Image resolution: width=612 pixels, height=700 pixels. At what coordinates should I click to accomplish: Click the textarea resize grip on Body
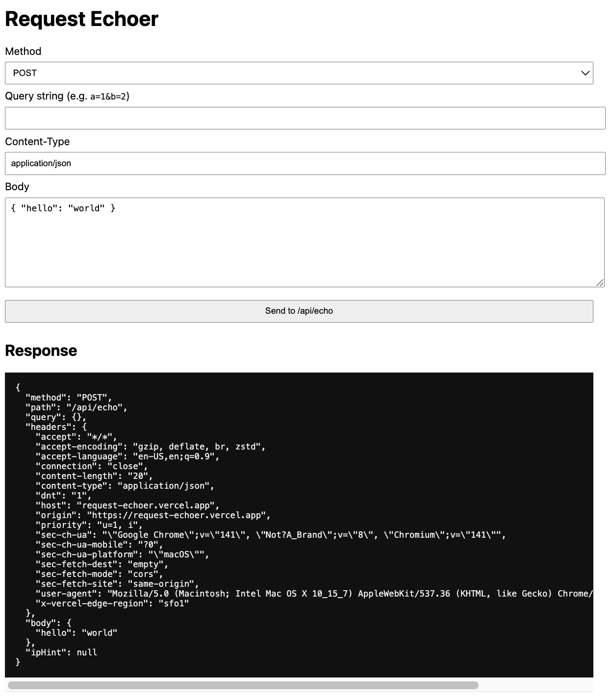point(600,282)
